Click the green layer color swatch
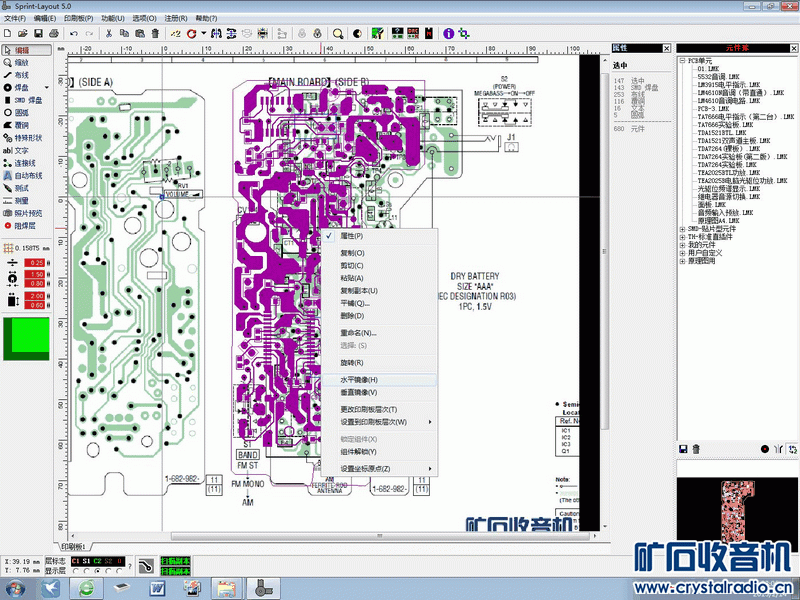The width and height of the screenshot is (800, 600). (x=27, y=339)
